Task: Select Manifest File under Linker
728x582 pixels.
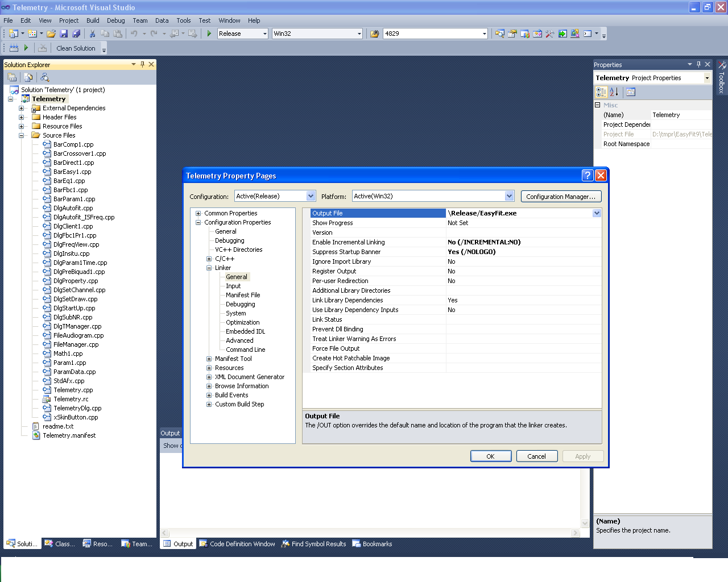Action: pos(243,295)
